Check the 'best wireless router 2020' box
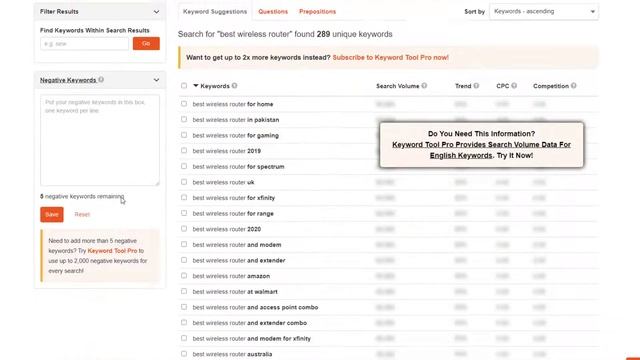 184,229
